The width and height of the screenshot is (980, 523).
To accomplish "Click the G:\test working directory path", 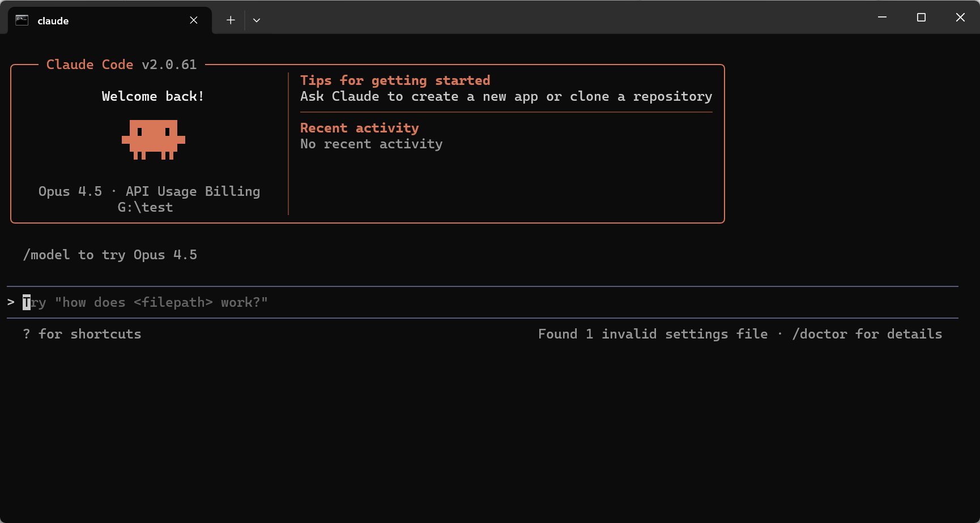I will coord(145,207).
